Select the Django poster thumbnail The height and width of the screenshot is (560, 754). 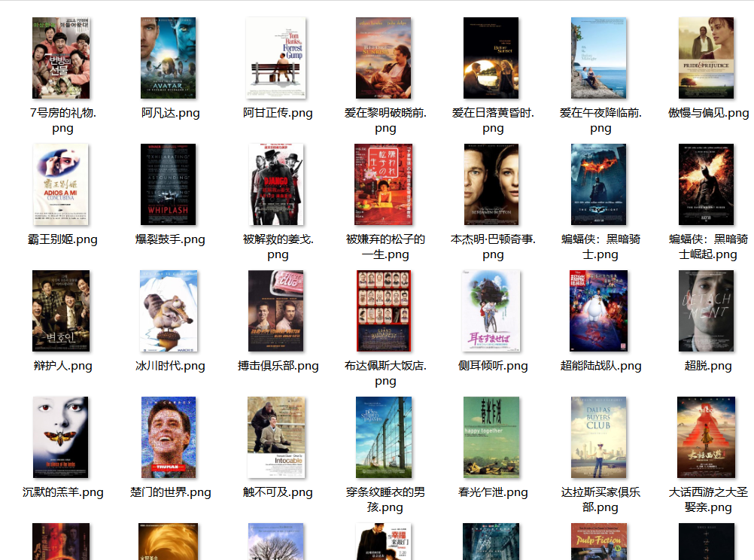[276, 184]
